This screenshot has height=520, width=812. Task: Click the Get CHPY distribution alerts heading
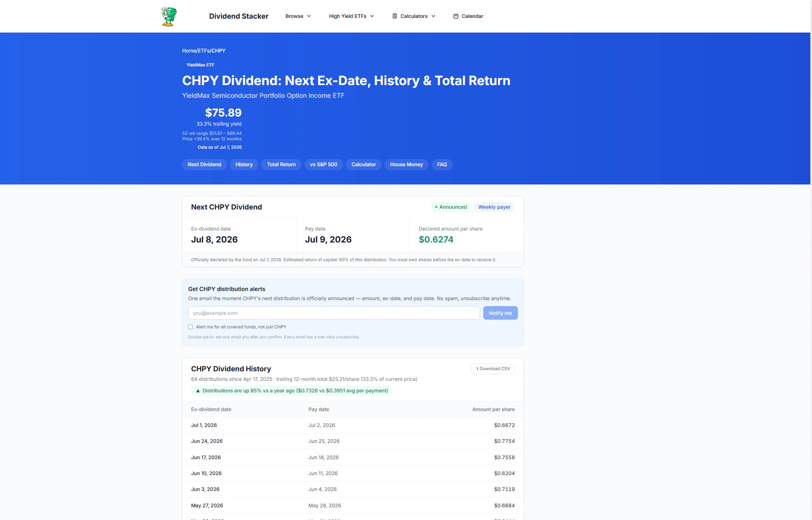227,289
